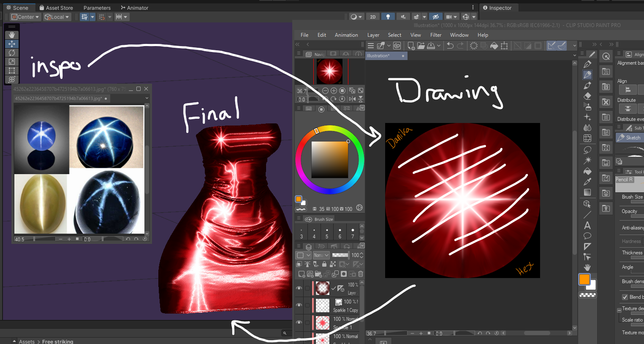Uncheck the Blend checkbox in Tool property
644x344 pixels.
point(625,297)
